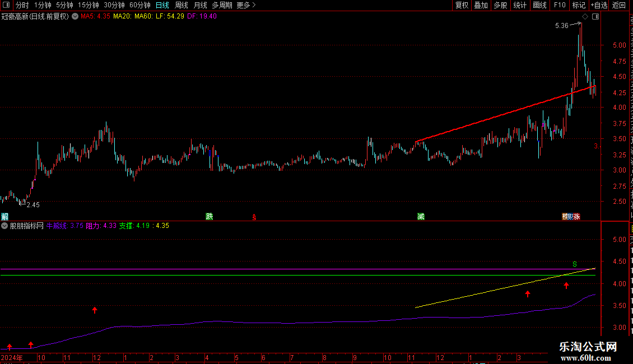Select the 日线 daily period
Viewport: 633px width, 364px height.
pos(162,5)
